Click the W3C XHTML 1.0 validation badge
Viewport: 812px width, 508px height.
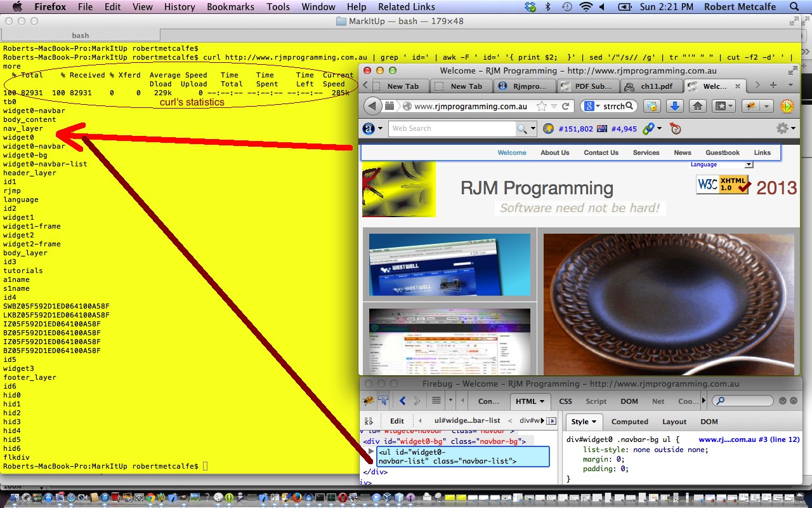pyautogui.click(x=724, y=185)
